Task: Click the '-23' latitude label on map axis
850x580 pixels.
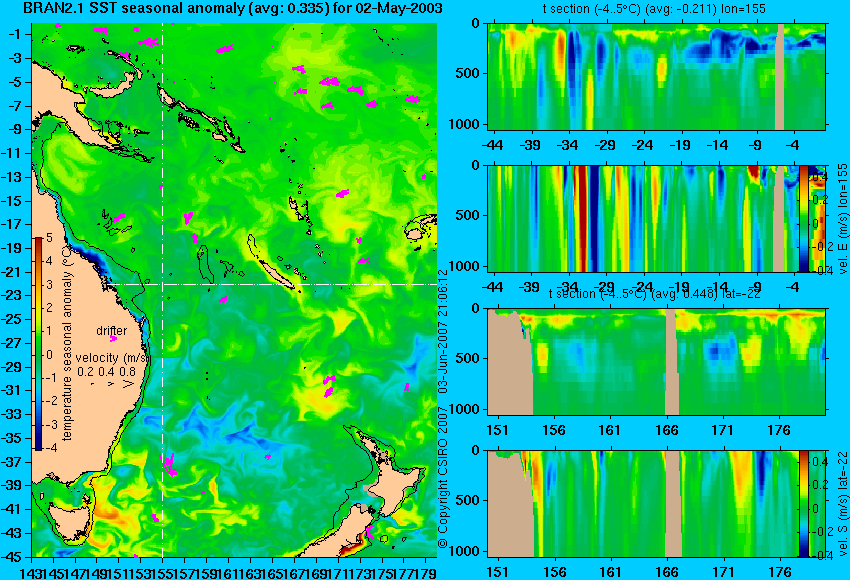Action: (x=12, y=296)
